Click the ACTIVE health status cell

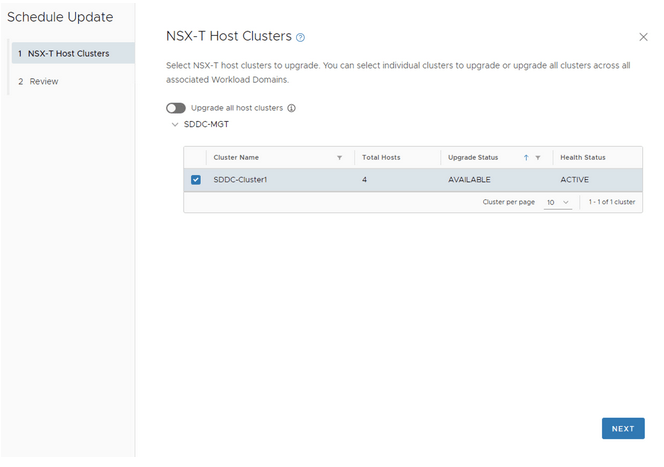(575, 180)
